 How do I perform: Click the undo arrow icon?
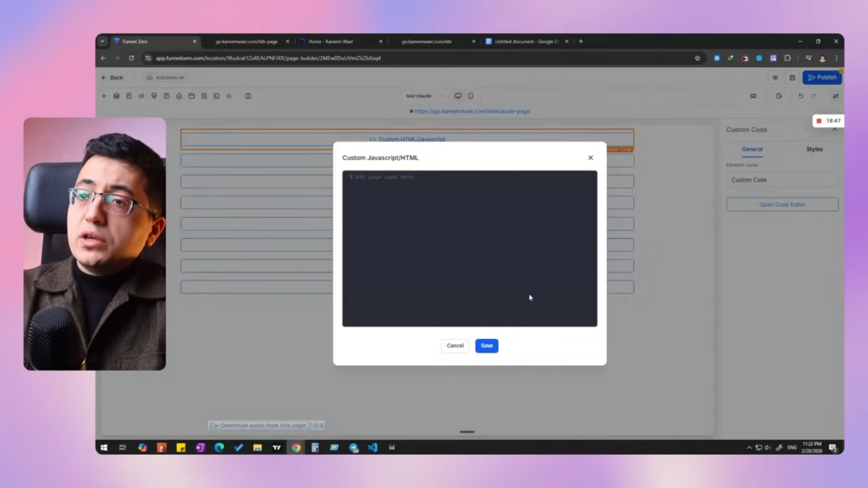[801, 96]
